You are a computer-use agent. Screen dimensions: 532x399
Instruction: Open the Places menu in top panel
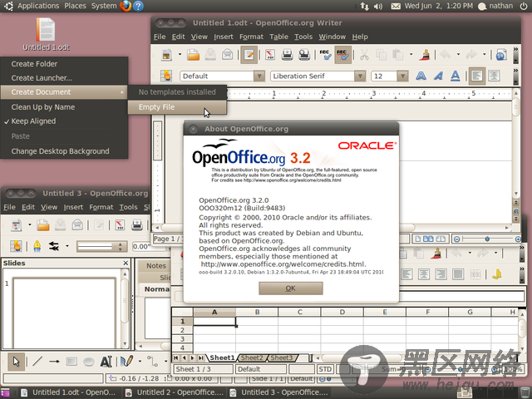click(75, 6)
